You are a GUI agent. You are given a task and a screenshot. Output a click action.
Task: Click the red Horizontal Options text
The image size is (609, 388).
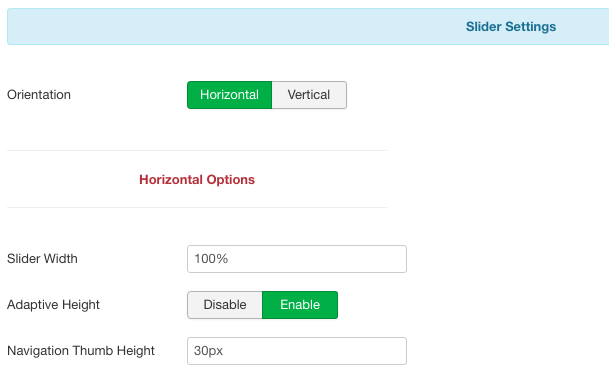click(197, 179)
